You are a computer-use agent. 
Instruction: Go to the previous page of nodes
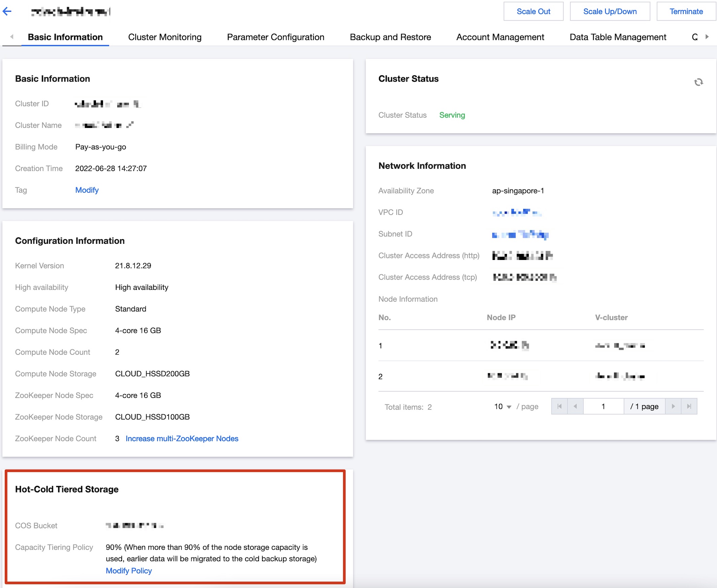pos(575,406)
